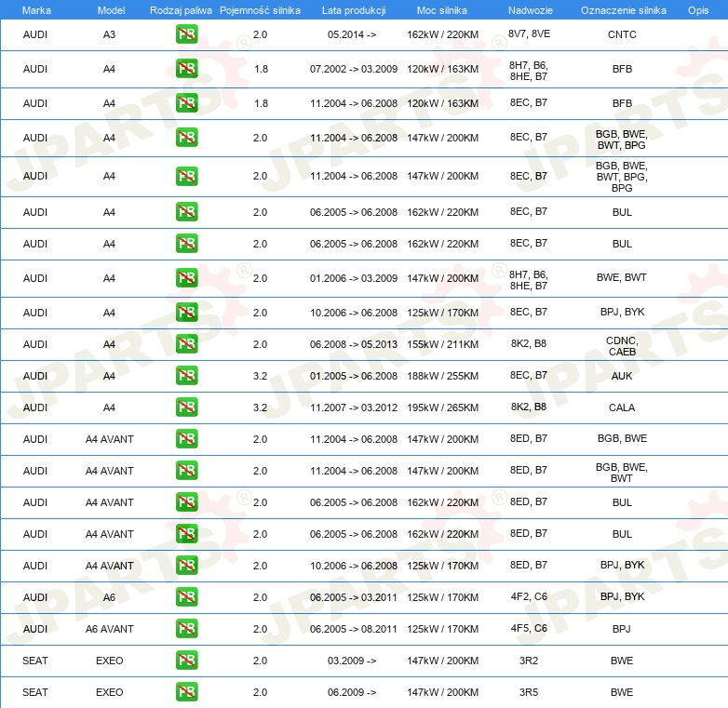Click fuel icon in the AUK row
Viewport: 728px width, 708px height.
click(x=186, y=376)
